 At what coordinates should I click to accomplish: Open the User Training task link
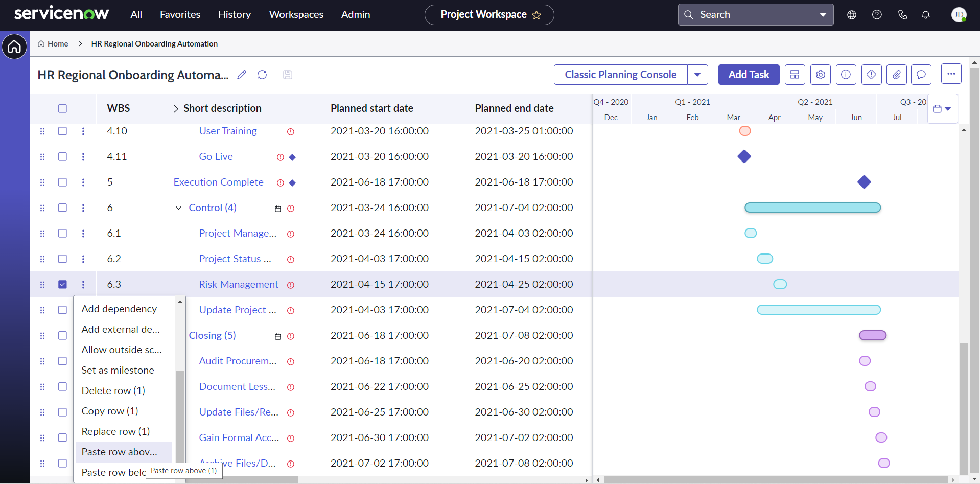(227, 131)
